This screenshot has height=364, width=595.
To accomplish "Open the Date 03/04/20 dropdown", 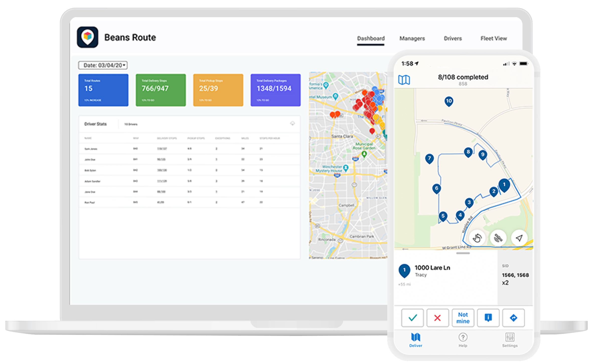I will 103,65.
